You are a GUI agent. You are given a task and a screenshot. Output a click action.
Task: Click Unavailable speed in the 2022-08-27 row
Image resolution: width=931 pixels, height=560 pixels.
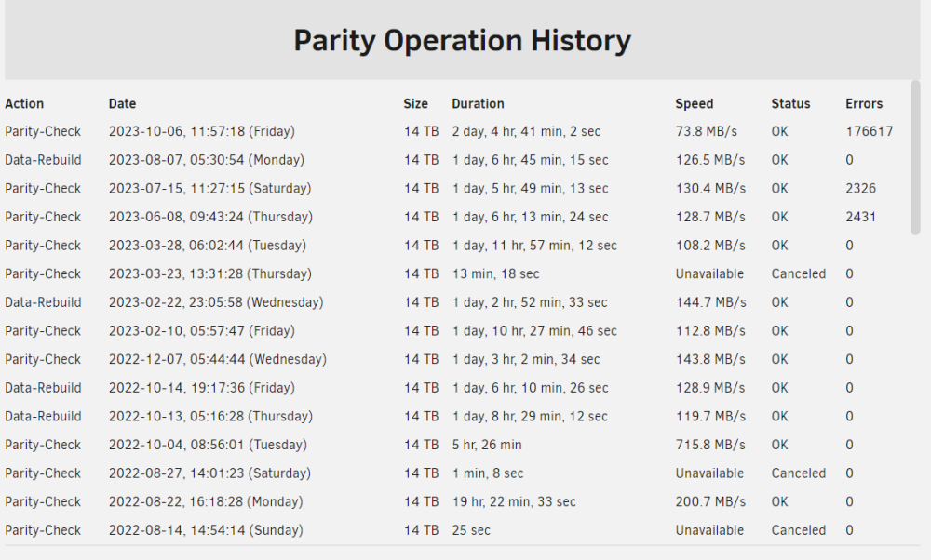[709, 473]
